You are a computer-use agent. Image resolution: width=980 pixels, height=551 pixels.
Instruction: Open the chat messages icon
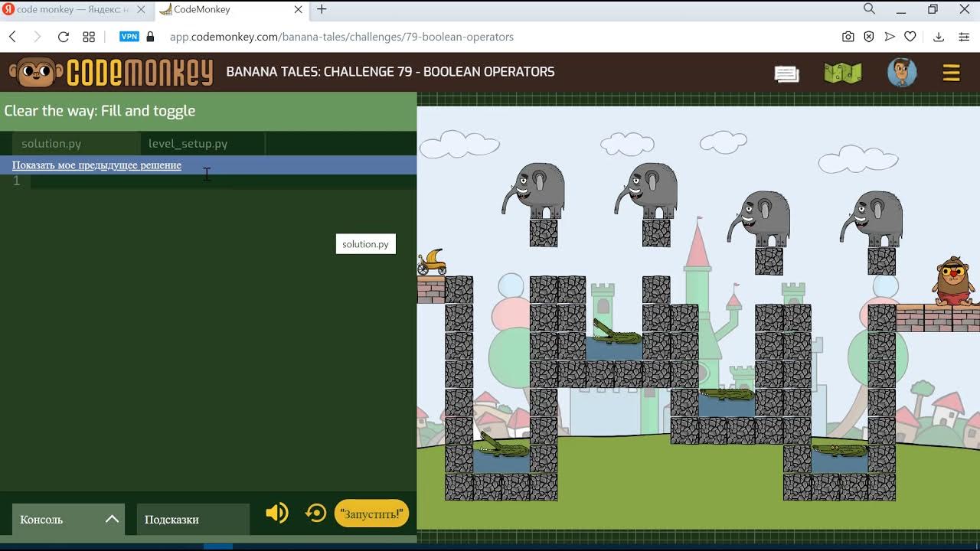786,73
